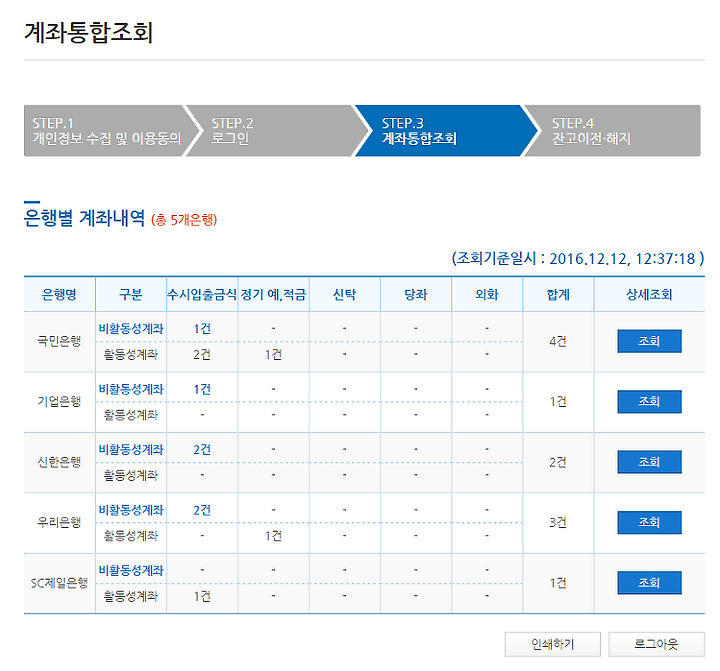Click 외화 column header

click(x=487, y=294)
